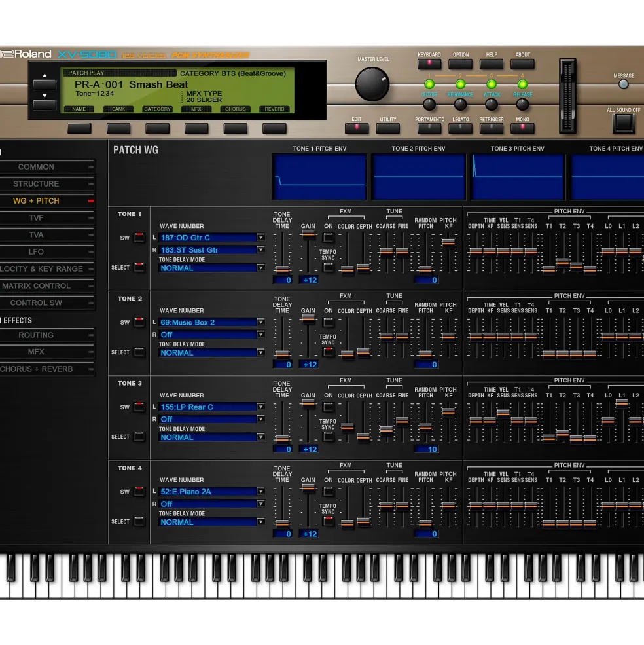
Task: Open the MATRIX CONTROL section
Action: pyautogui.click(x=47, y=286)
